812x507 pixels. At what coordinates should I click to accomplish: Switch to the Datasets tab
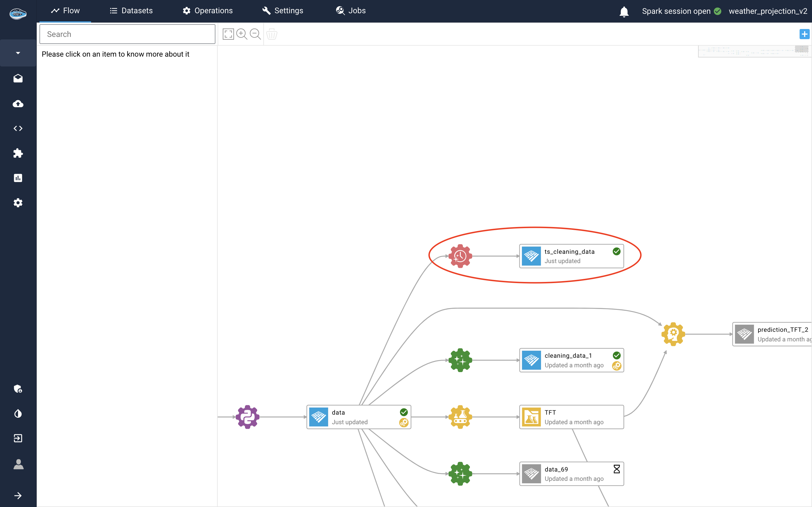[131, 11]
